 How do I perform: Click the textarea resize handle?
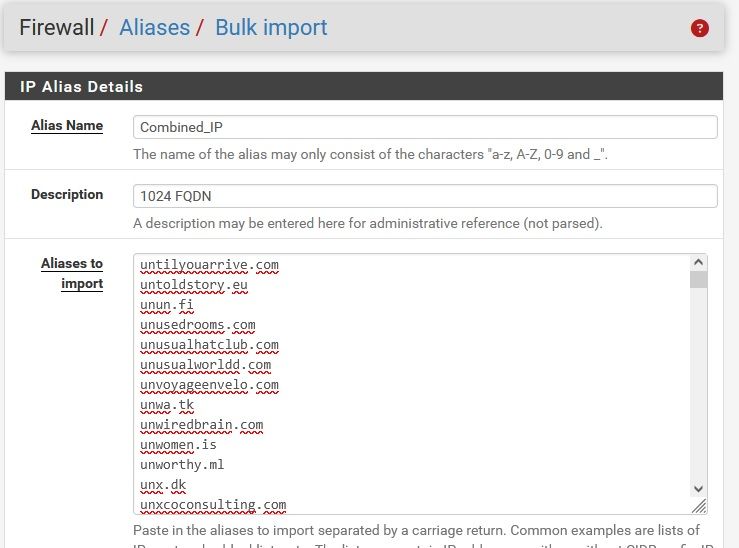[699, 506]
